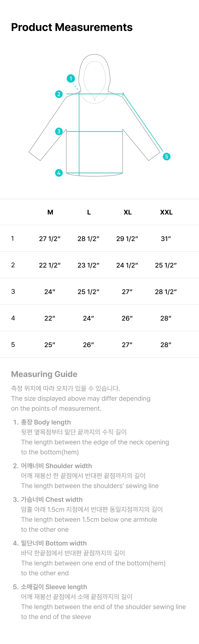199x644 pixels.
Task: Click the 31″ body length cell
Action: click(x=166, y=239)
